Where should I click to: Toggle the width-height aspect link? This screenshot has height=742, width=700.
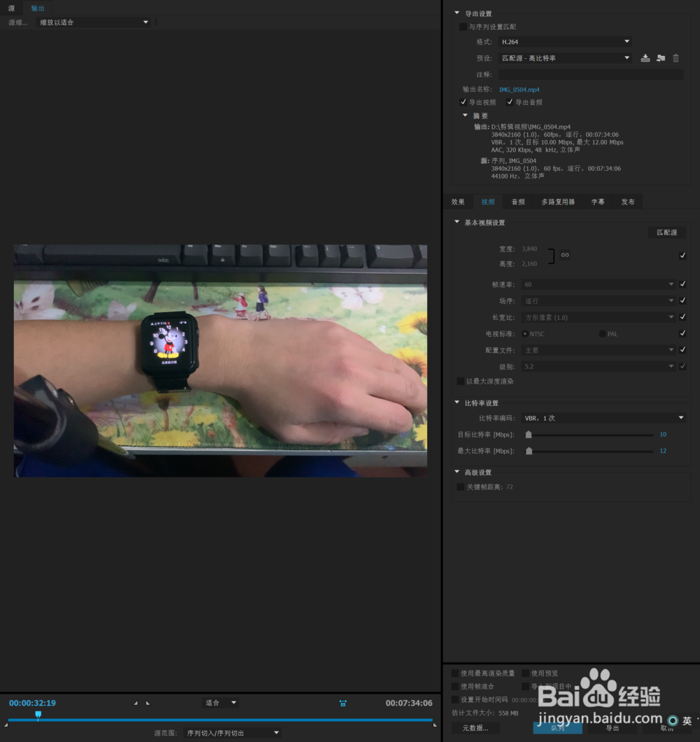click(564, 255)
